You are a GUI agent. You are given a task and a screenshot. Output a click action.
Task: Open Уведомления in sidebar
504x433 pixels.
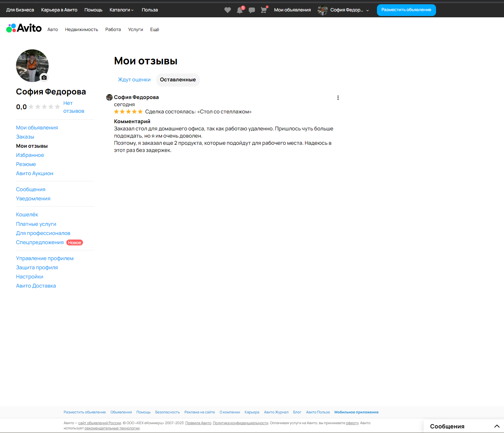point(33,199)
